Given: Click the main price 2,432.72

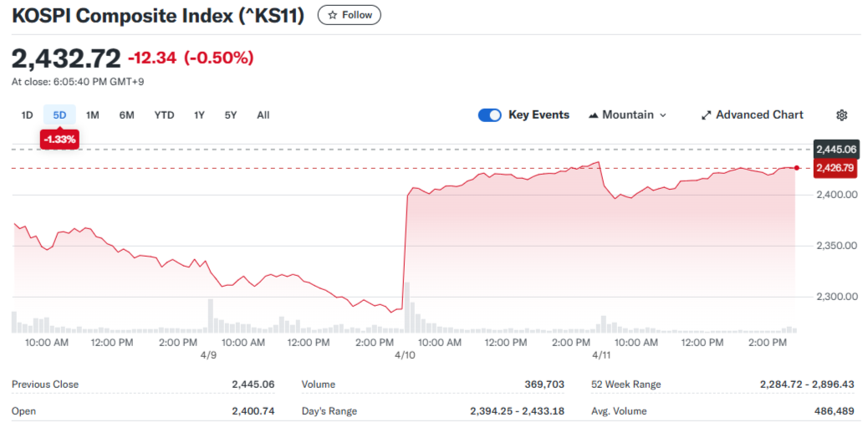Looking at the screenshot, I should pyautogui.click(x=66, y=59).
